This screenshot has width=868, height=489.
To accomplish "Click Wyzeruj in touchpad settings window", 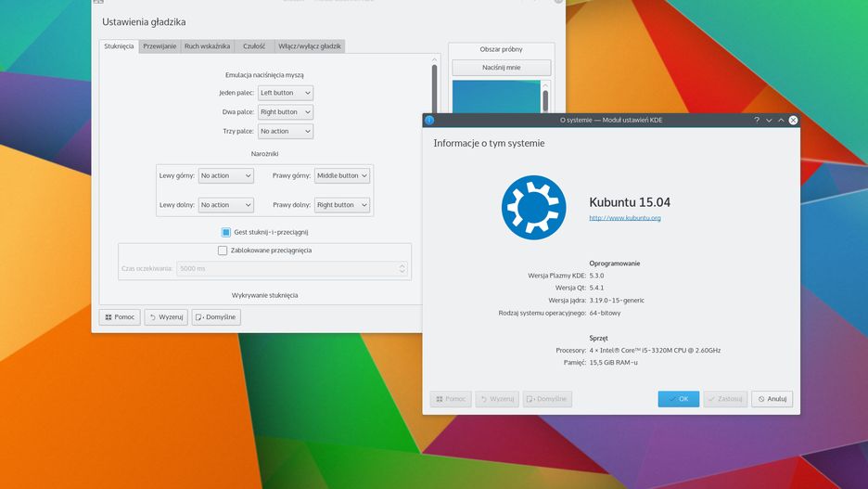I will pyautogui.click(x=166, y=317).
